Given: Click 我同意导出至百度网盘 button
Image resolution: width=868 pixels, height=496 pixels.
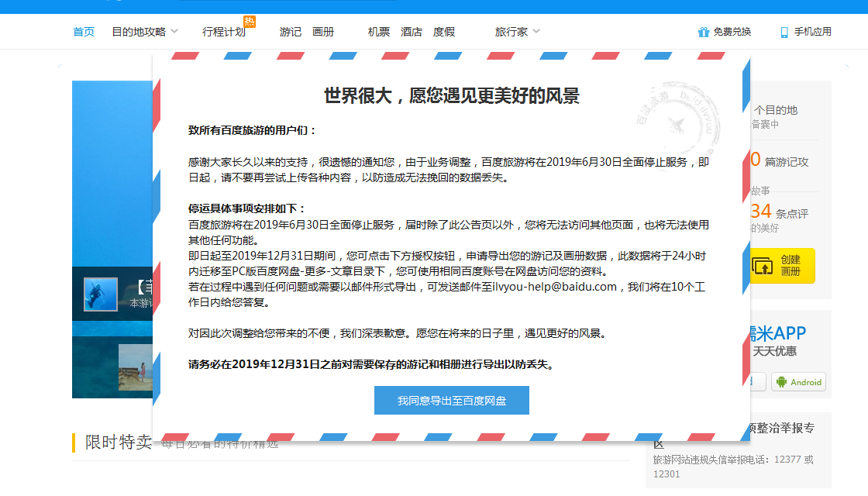Looking at the screenshot, I should coord(452,400).
